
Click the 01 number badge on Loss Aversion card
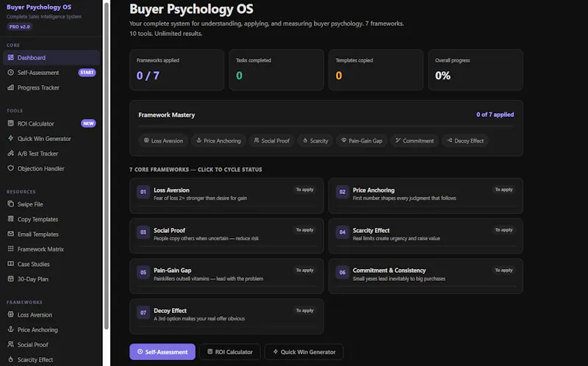143,192
